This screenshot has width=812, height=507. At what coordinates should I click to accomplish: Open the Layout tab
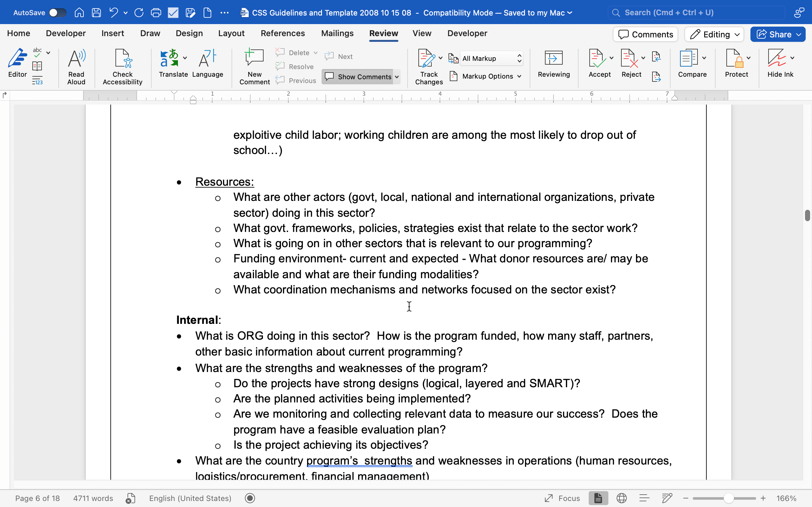231,33
